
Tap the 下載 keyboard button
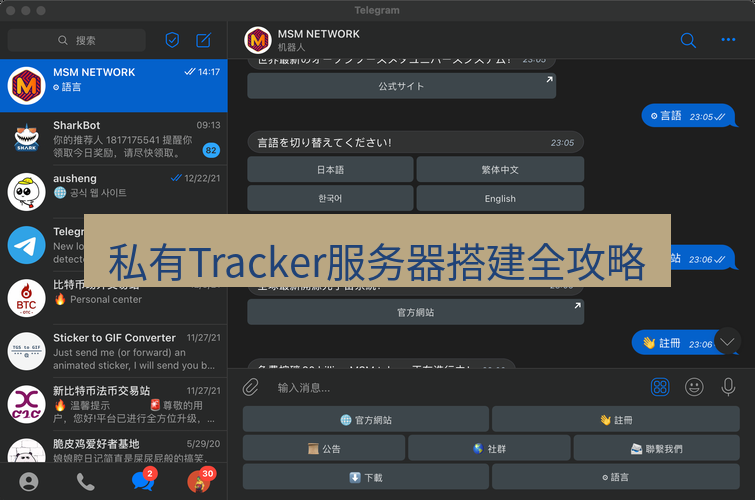coord(366,477)
